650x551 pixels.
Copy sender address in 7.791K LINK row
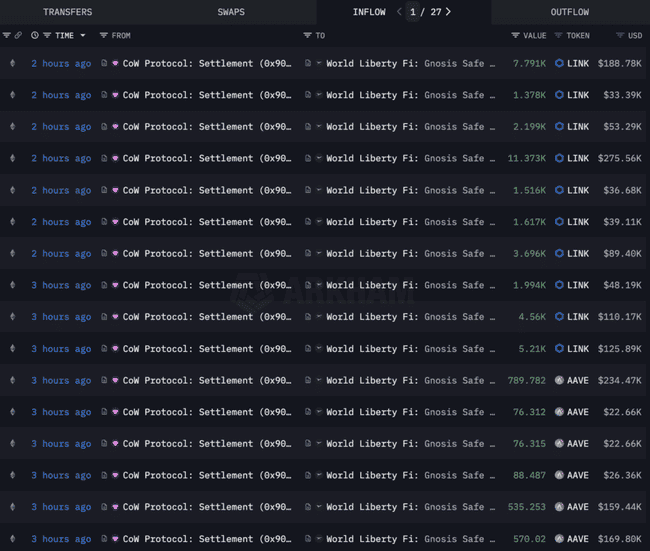104,63
